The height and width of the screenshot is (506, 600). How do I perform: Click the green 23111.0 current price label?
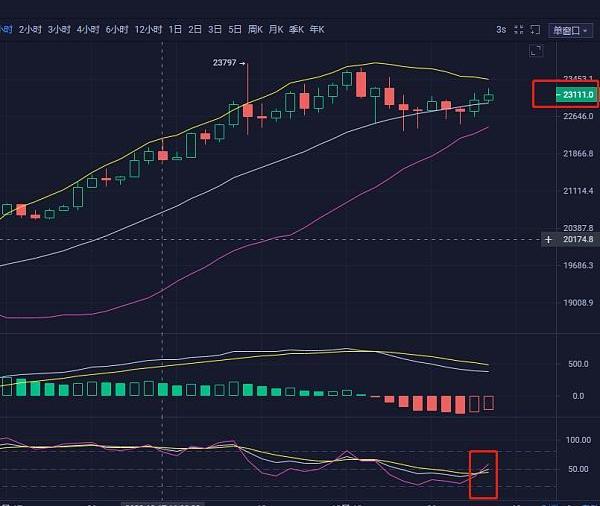575,95
